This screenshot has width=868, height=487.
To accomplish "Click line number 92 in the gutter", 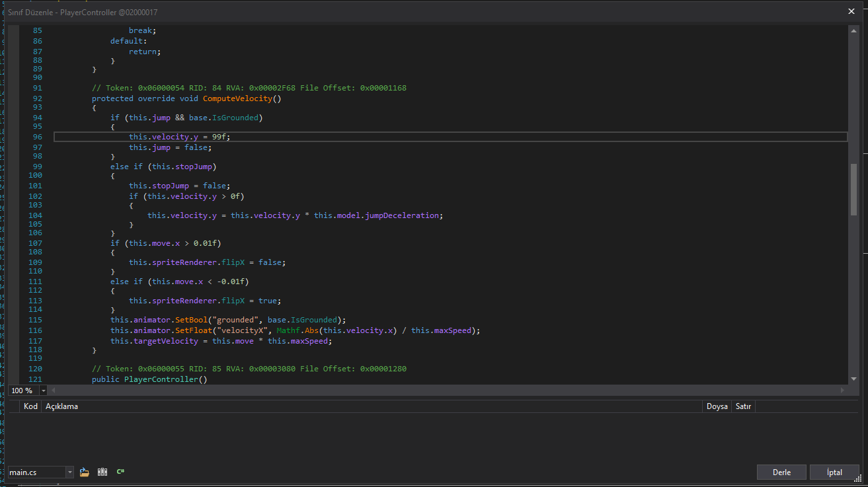I will coord(37,98).
